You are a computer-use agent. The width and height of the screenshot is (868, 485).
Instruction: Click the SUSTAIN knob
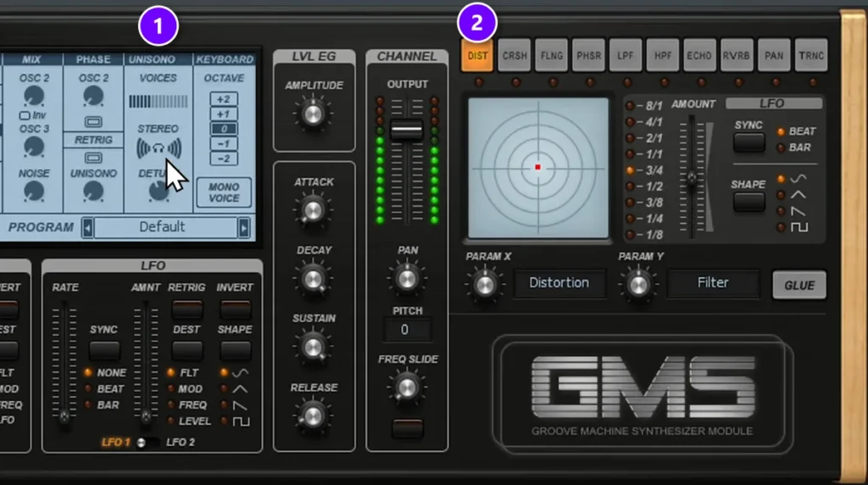point(313,347)
